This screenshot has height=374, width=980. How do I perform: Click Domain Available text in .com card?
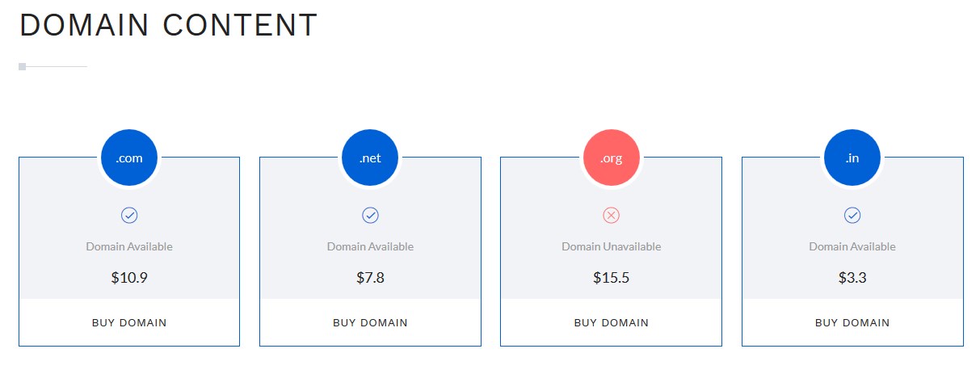tap(129, 246)
